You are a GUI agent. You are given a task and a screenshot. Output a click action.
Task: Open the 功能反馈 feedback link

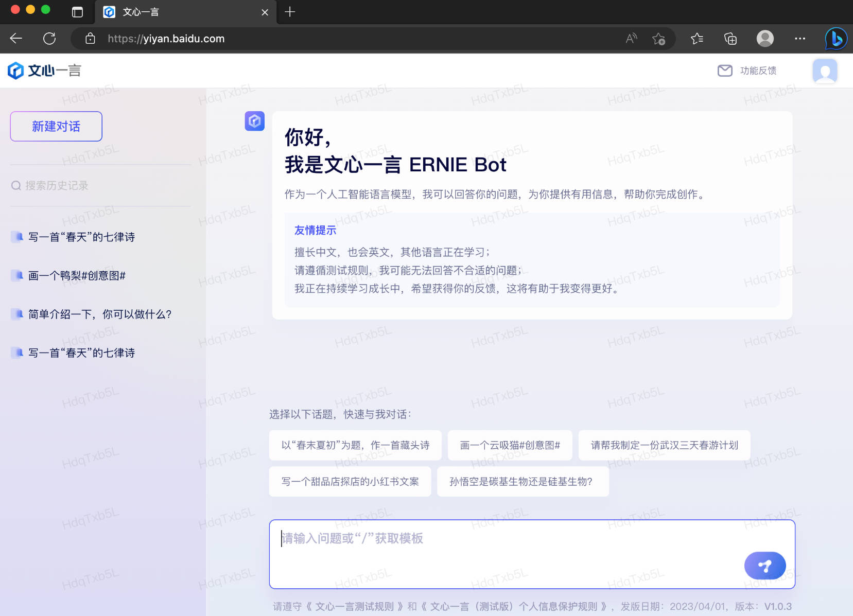[x=747, y=71]
